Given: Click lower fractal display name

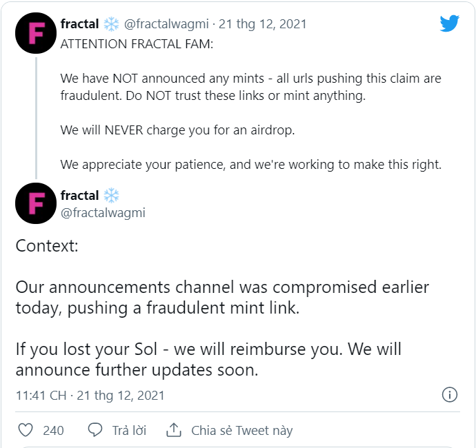Looking at the screenshot, I should tap(79, 196).
